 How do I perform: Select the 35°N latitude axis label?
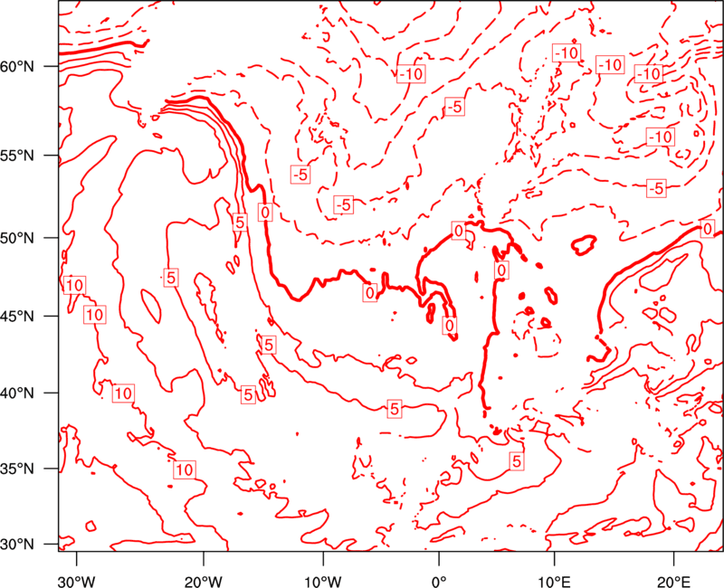coord(17,469)
